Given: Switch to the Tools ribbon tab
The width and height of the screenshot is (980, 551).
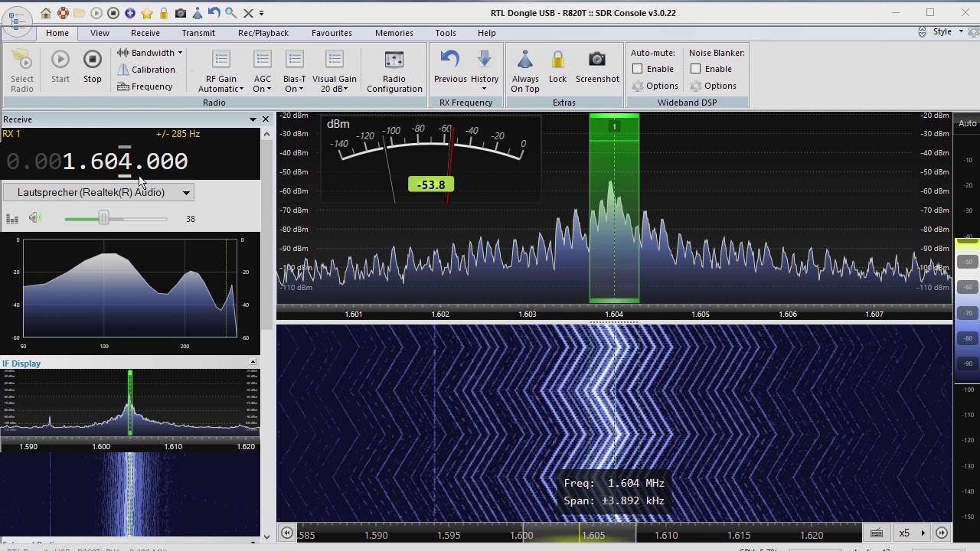Looking at the screenshot, I should point(446,33).
